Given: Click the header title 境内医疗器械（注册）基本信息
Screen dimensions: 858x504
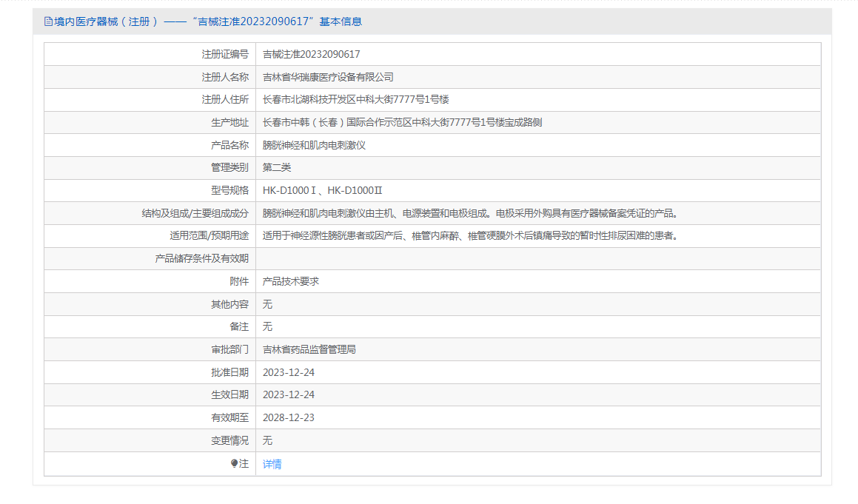Looking at the screenshot, I should pos(208,22).
